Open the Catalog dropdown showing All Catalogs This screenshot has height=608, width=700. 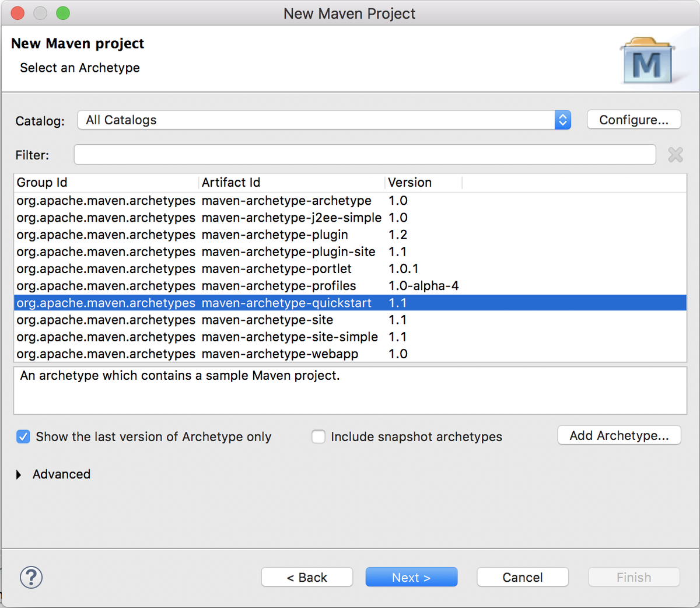[x=324, y=120]
